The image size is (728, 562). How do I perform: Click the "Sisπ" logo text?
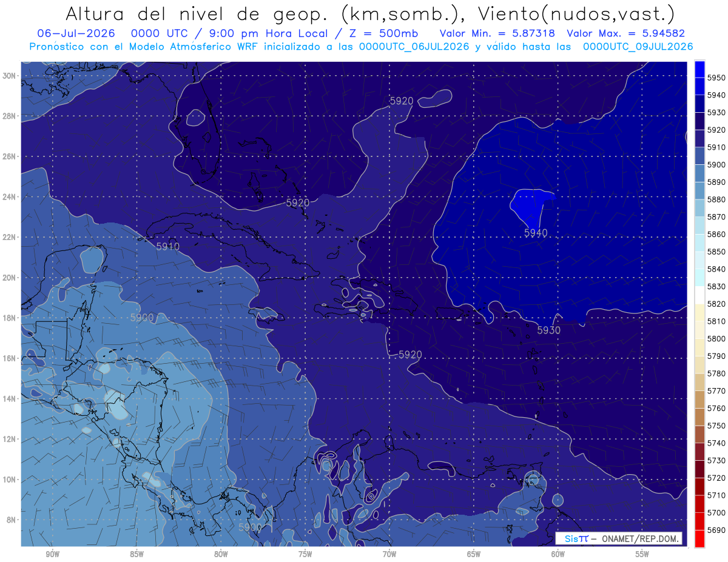click(576, 538)
